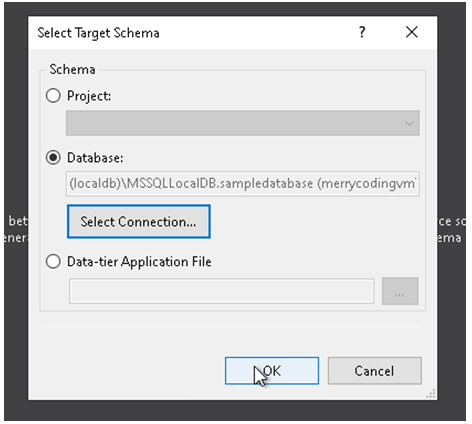This screenshot has height=424, width=472.
Task: Click the Select Connection... button
Action: [139, 222]
